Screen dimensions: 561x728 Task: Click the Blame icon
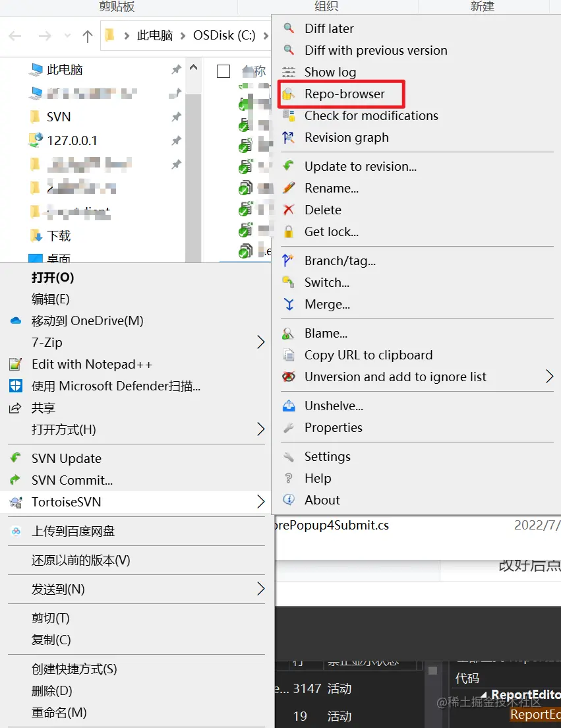coord(289,333)
